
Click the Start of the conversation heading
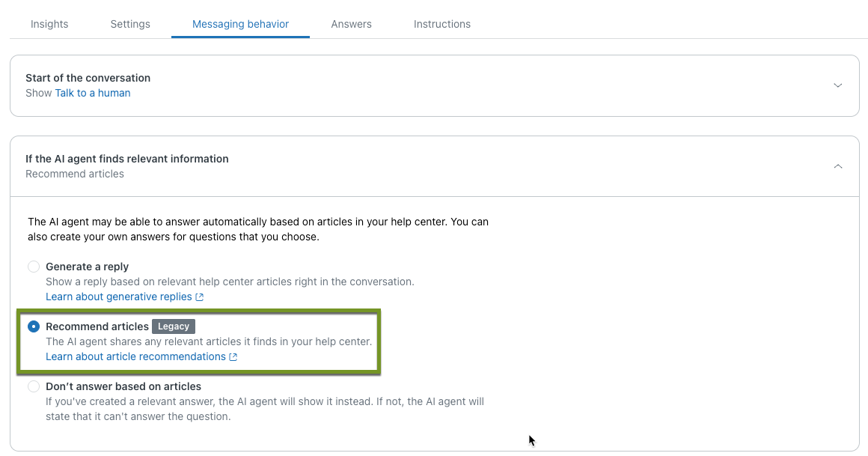88,78
